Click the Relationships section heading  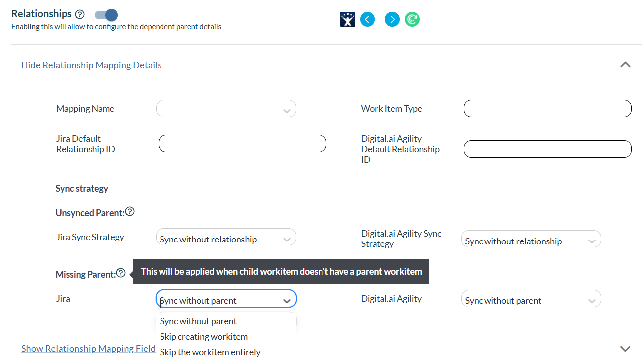(41, 14)
